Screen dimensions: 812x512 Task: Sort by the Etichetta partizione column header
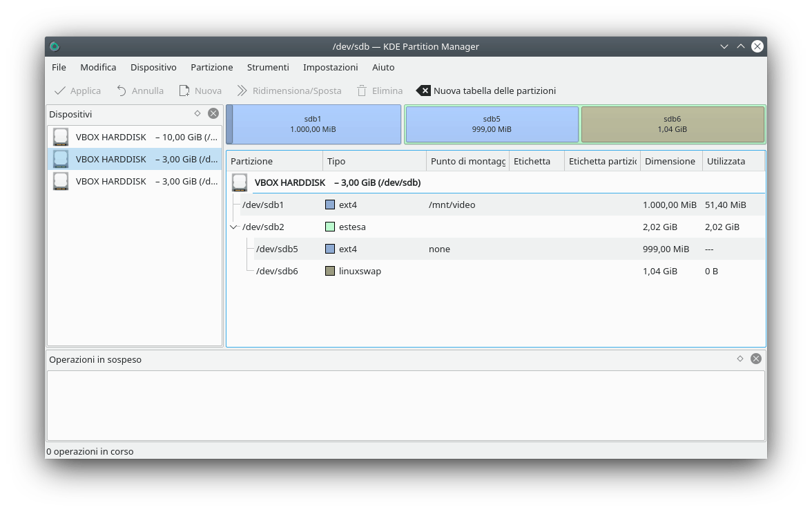coord(602,161)
